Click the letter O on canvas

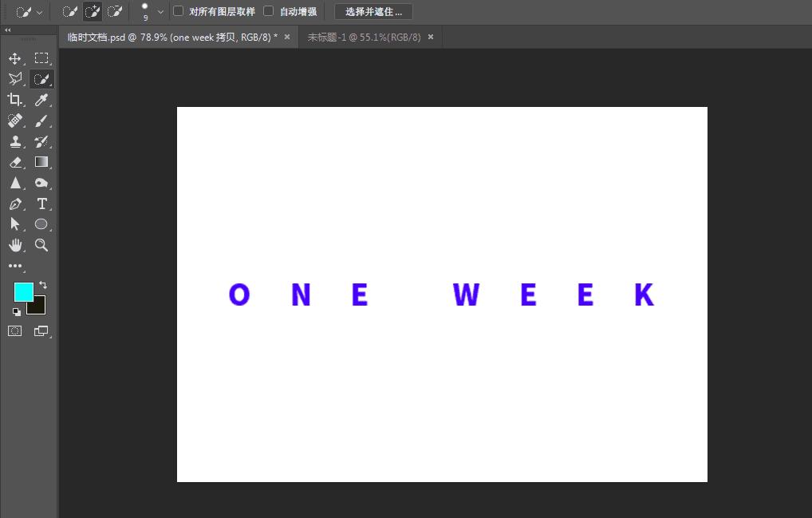tap(239, 295)
